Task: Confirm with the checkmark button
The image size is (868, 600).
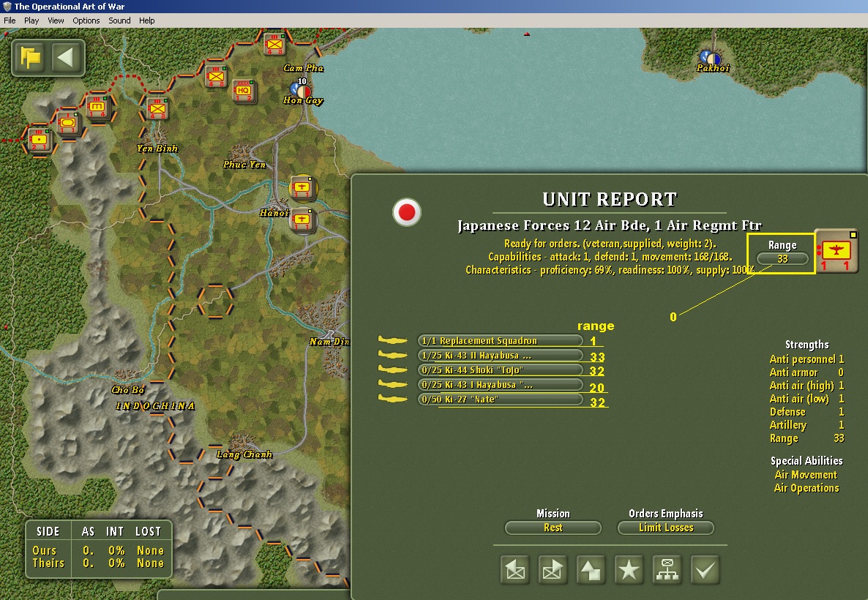Action: 706,569
